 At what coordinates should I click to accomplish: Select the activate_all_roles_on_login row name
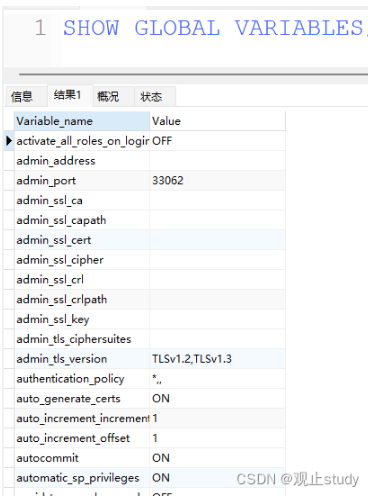point(82,141)
